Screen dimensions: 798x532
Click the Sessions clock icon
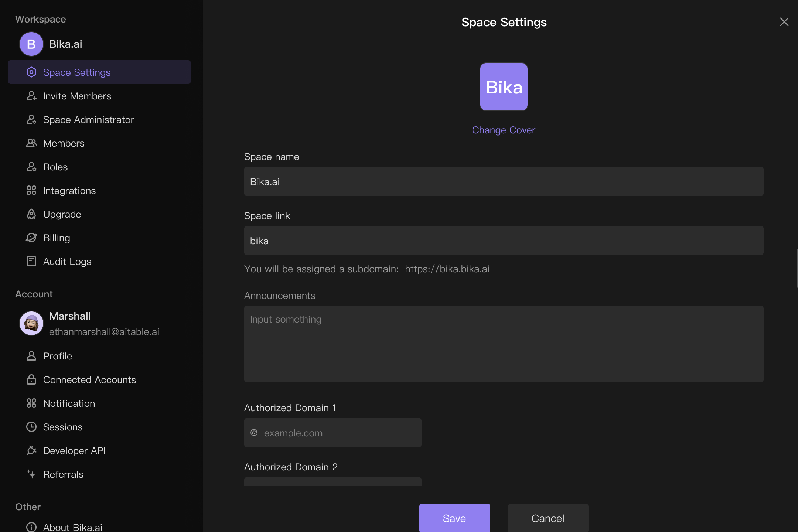point(31,427)
